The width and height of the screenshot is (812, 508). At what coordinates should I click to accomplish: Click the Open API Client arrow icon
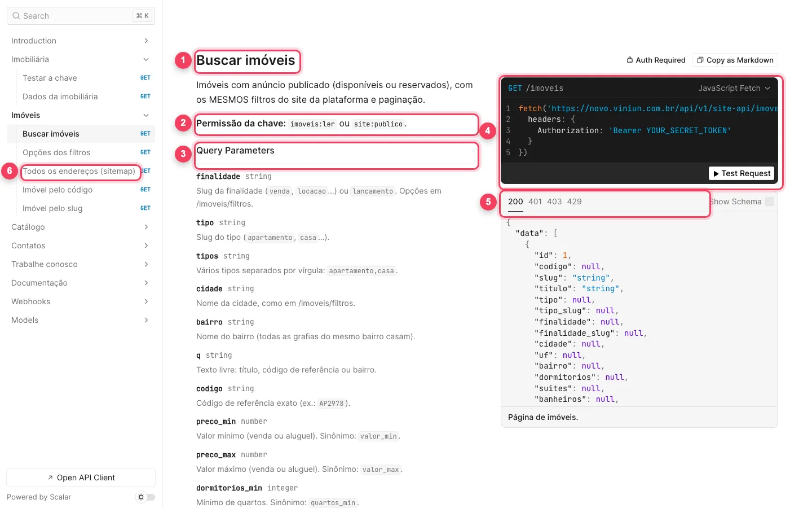point(50,478)
